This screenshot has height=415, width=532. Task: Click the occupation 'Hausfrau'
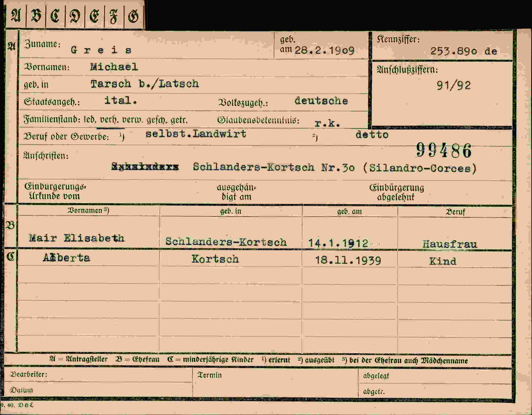click(x=450, y=244)
